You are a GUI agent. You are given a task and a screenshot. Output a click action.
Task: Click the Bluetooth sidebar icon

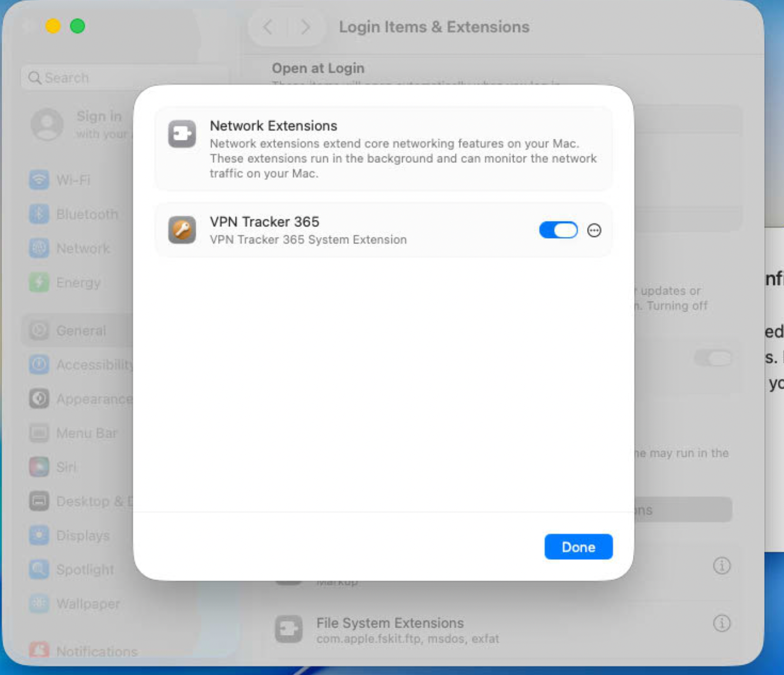point(39,214)
